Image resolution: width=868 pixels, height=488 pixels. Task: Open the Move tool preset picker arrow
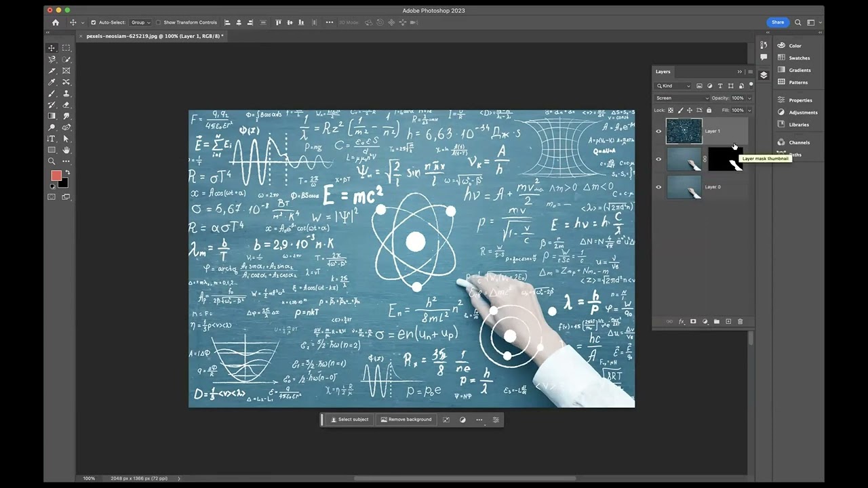coord(83,22)
